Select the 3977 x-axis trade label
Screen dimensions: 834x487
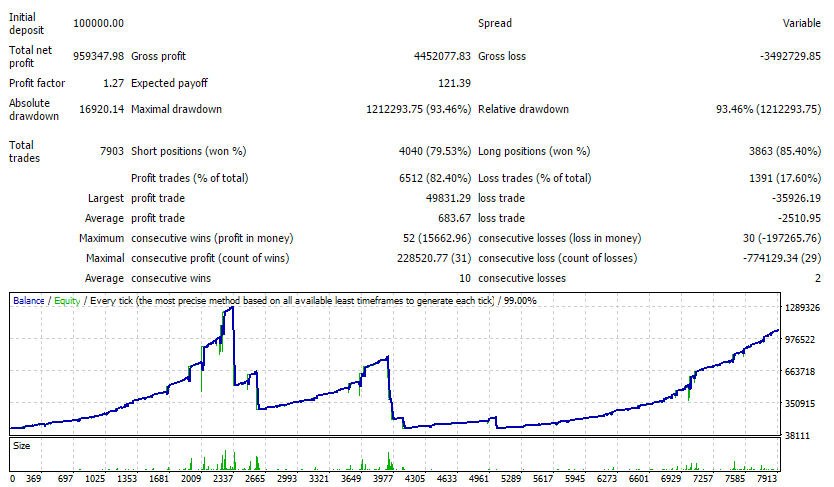[383, 478]
